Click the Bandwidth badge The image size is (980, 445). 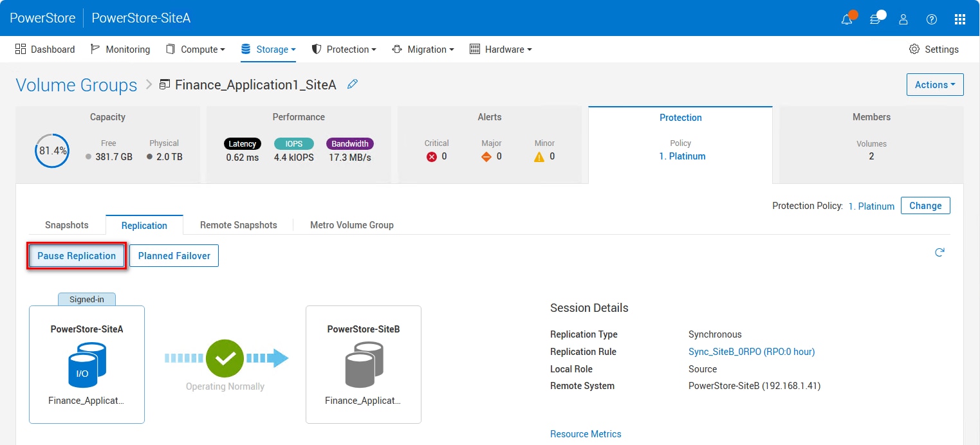click(x=350, y=144)
